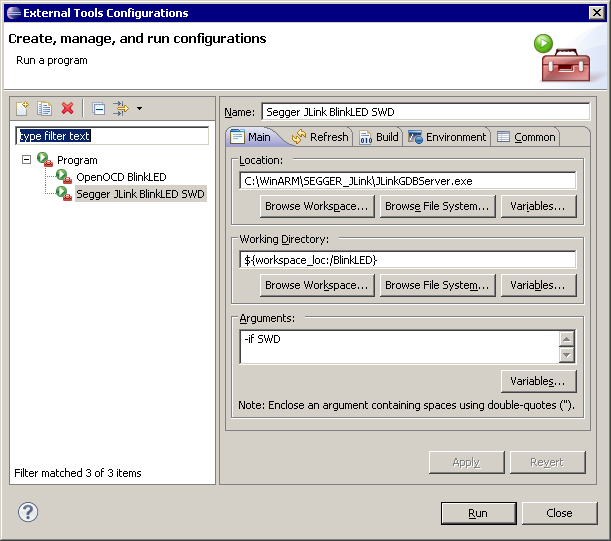The height and width of the screenshot is (541, 611).
Task: Click the Working Directory field
Action: pos(408,260)
